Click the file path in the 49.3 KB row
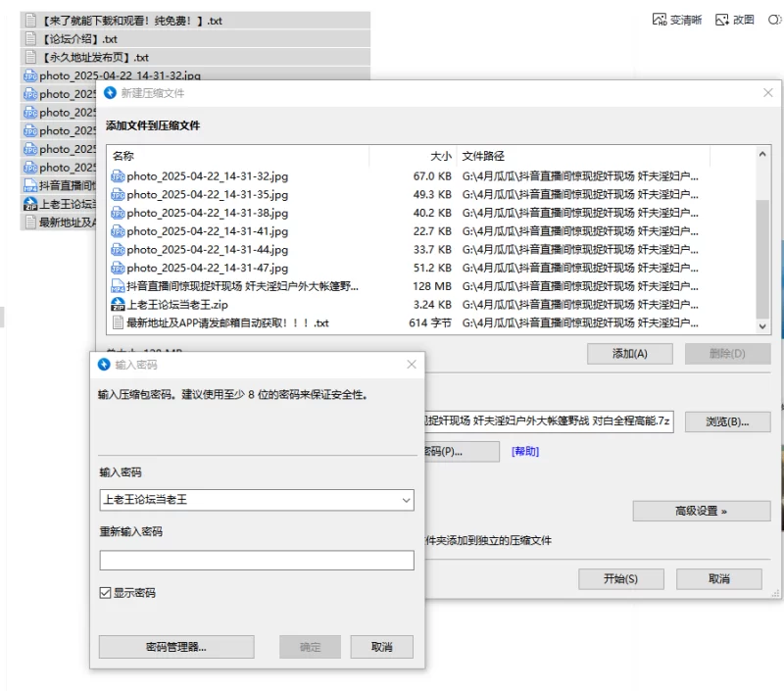Viewport: 784px width, 691px height. click(580, 194)
